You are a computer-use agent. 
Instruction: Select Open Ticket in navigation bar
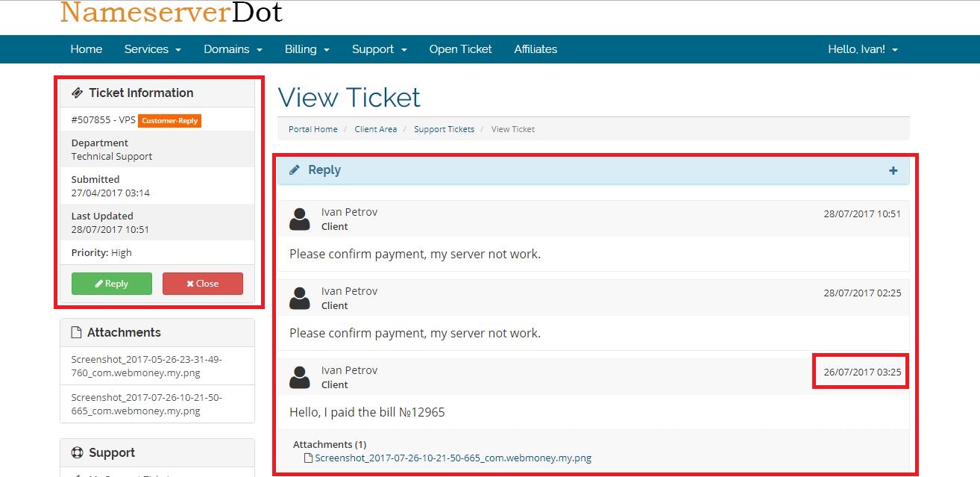(460, 49)
